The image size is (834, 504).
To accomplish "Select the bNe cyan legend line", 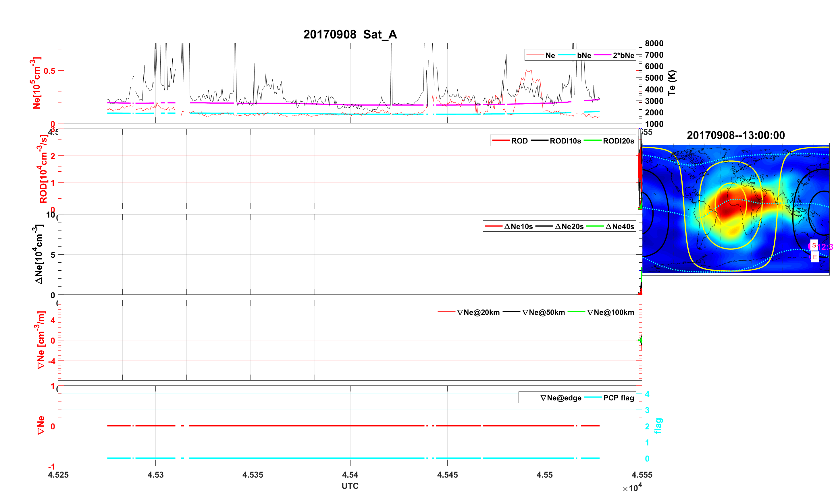I will [x=566, y=55].
